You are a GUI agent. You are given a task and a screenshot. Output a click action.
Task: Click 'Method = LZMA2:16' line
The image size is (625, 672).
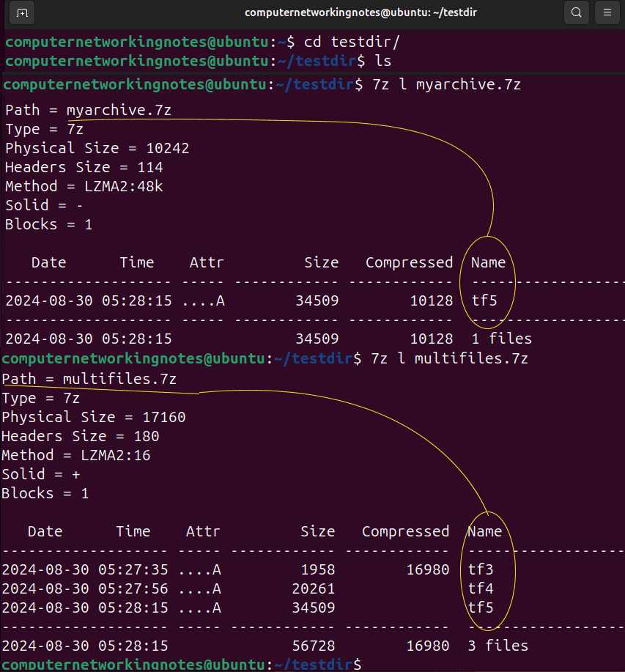[76, 455]
